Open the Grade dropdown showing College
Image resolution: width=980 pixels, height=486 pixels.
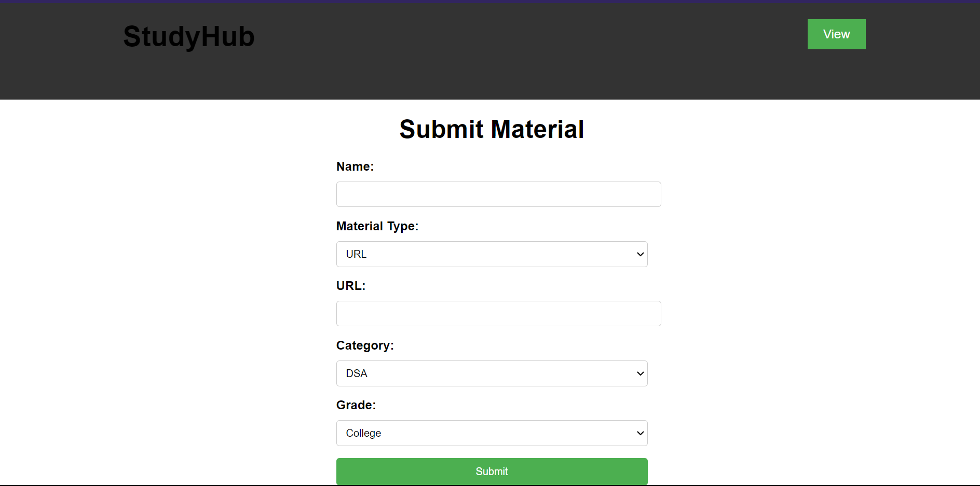coord(492,433)
